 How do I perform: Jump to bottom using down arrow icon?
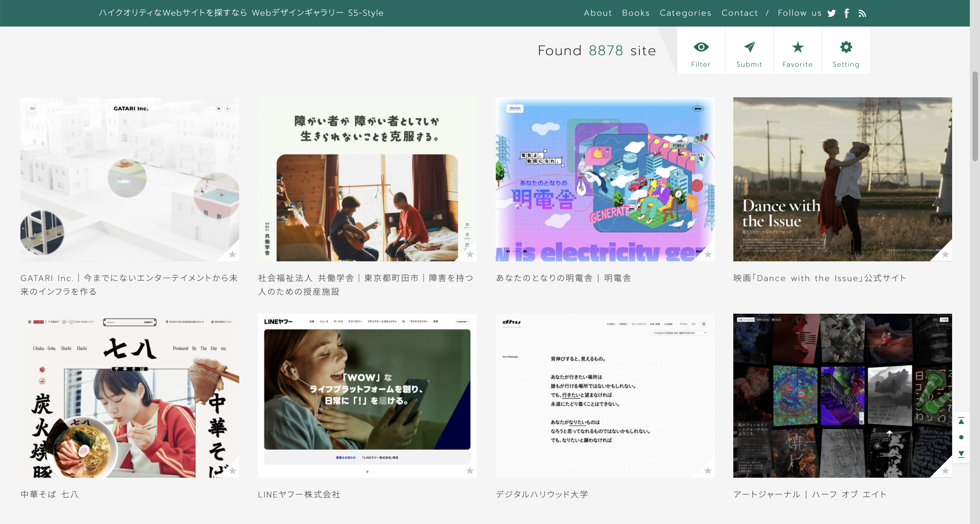click(x=961, y=454)
